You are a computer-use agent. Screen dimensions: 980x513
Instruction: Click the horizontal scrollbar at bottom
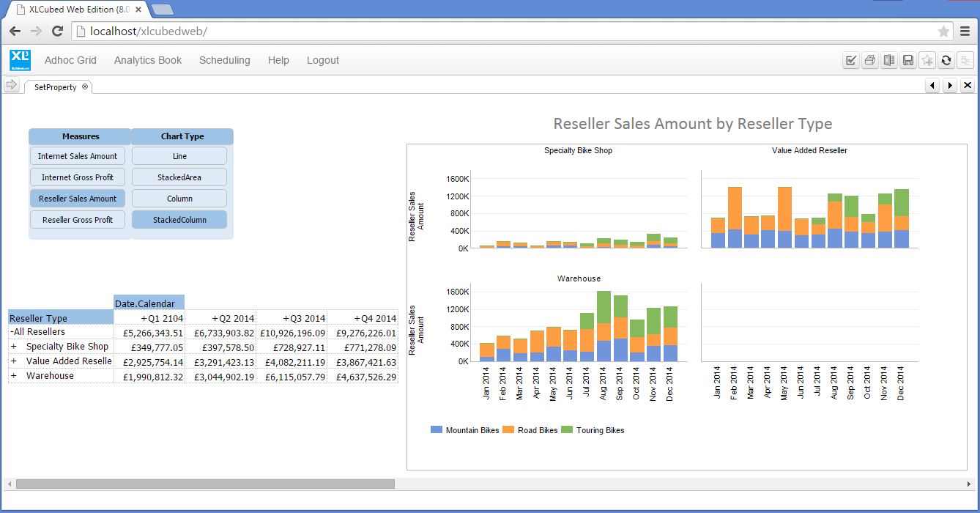pyautogui.click(x=205, y=484)
